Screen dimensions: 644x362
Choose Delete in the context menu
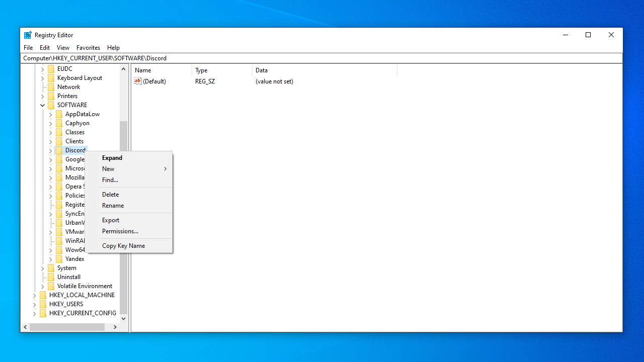(x=129, y=195)
